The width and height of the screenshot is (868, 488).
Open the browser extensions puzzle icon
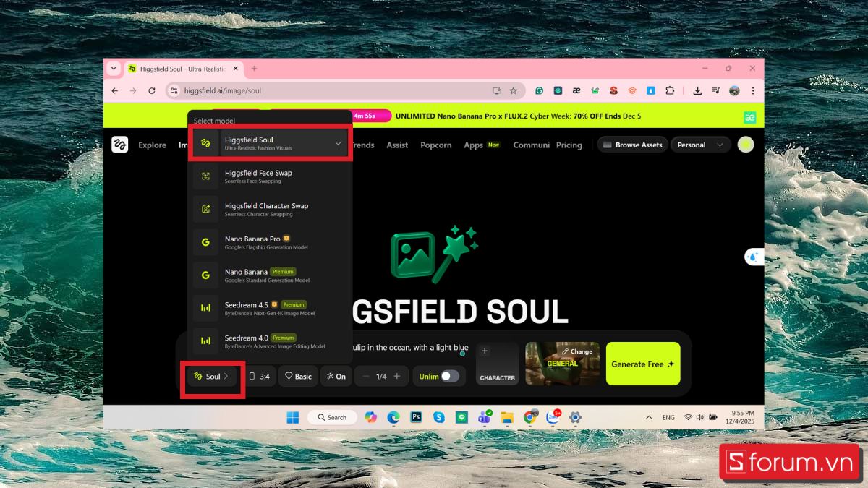point(670,90)
